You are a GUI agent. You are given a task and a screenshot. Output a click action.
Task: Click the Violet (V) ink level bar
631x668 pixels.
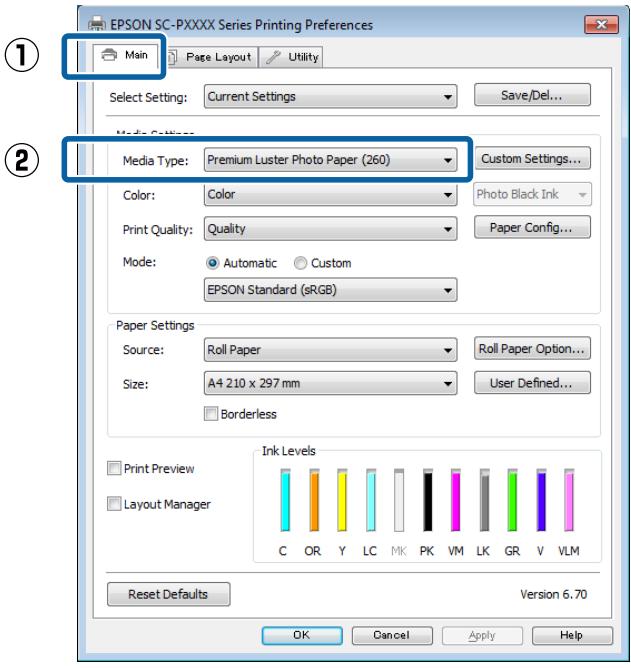pyautogui.click(x=541, y=500)
